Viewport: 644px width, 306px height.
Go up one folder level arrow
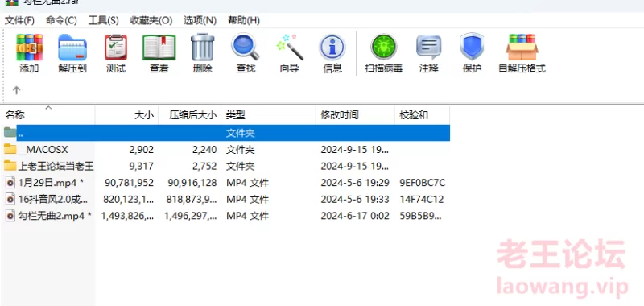(x=16, y=90)
